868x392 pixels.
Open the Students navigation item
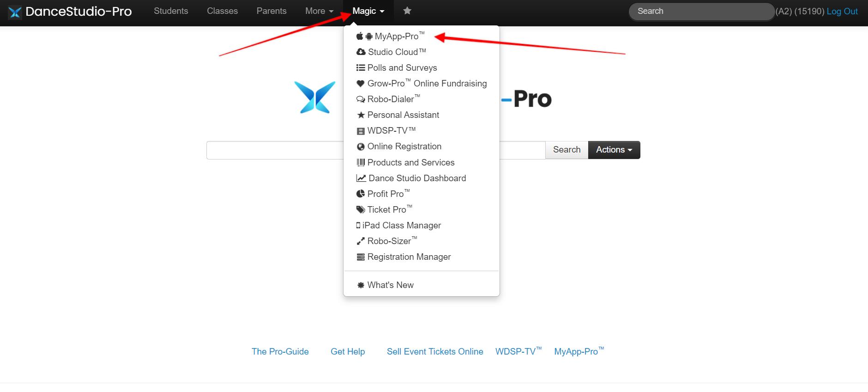(171, 11)
